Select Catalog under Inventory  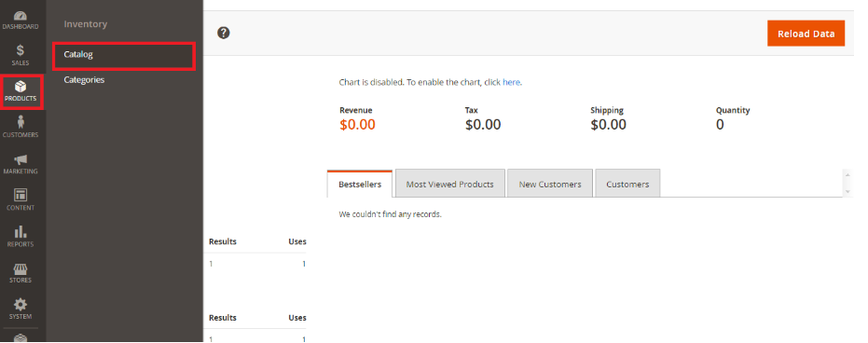(x=124, y=55)
